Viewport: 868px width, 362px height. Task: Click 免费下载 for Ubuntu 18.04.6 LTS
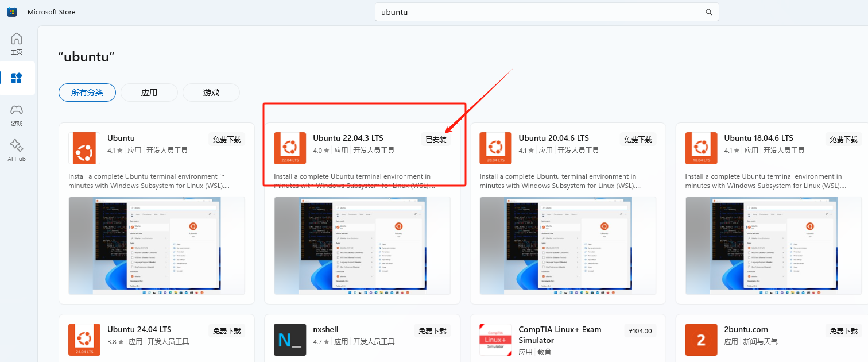[843, 139]
